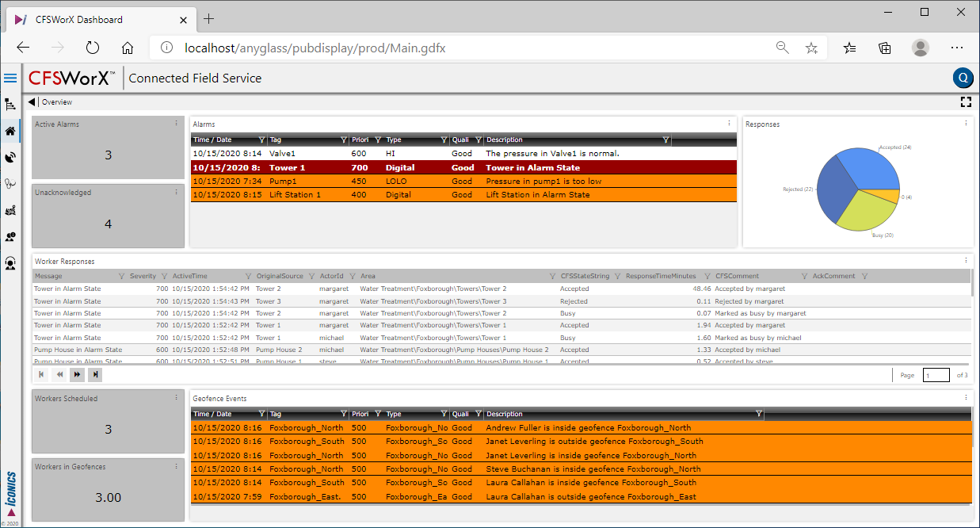Open Severity filter in Worker Responses
This screenshot has width=980, height=528.
click(x=163, y=277)
